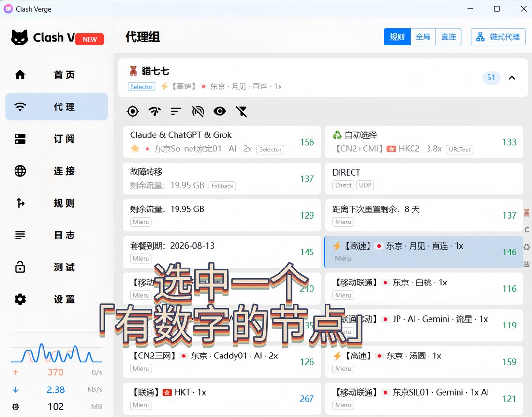The width and height of the screenshot is (532, 417).
Task: Click the lock icon beside 测试
Action: click(x=20, y=267)
